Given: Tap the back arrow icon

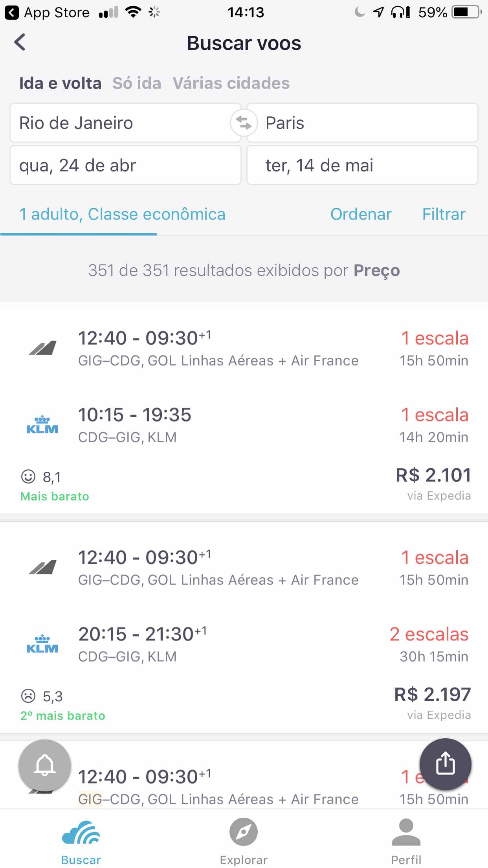Looking at the screenshot, I should coord(20,42).
